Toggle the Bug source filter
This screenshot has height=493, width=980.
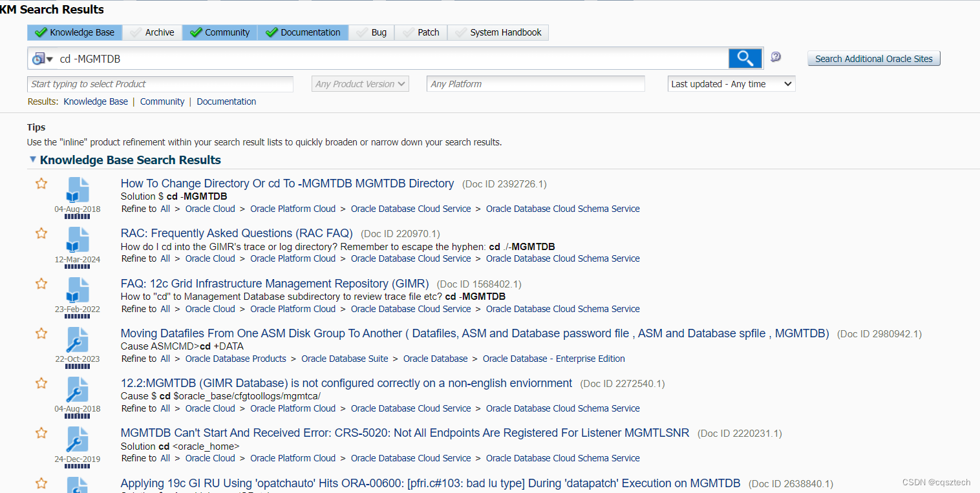372,32
